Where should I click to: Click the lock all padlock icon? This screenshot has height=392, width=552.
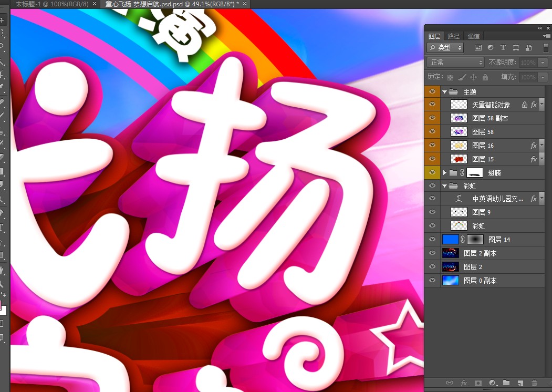click(485, 77)
